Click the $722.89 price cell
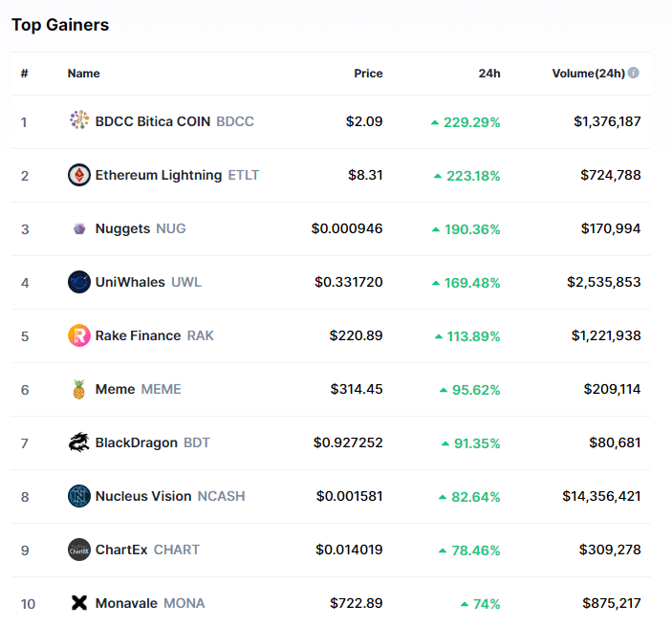 [x=357, y=603]
